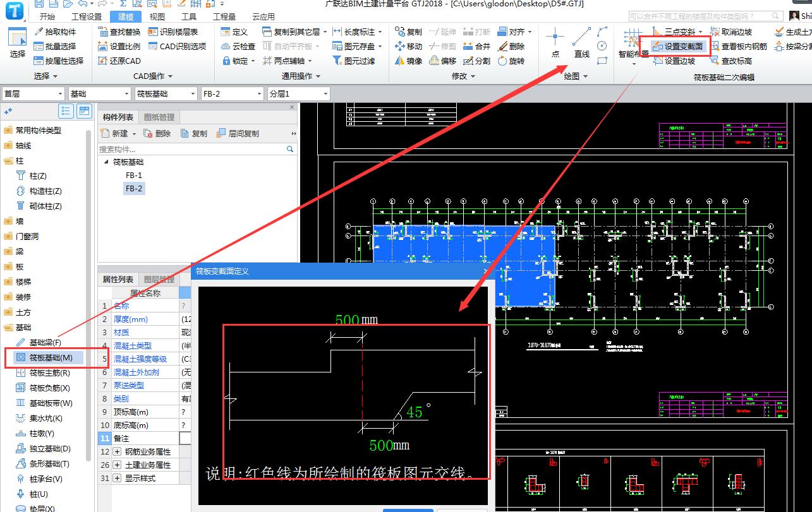The height and width of the screenshot is (512, 812).
Task: Open the 工程量 ribbon tab
Action: pyautogui.click(x=224, y=17)
